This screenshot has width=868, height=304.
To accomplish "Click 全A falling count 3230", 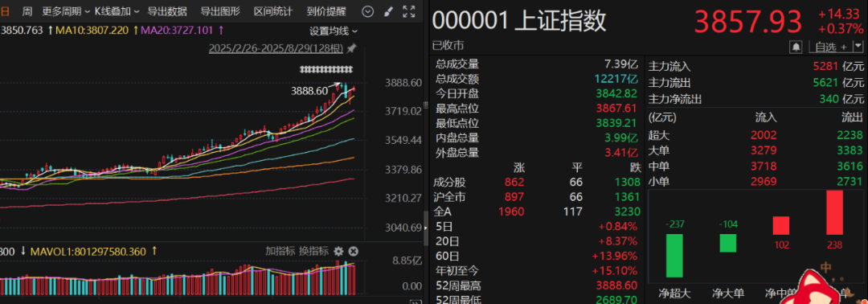I will pos(628,212).
